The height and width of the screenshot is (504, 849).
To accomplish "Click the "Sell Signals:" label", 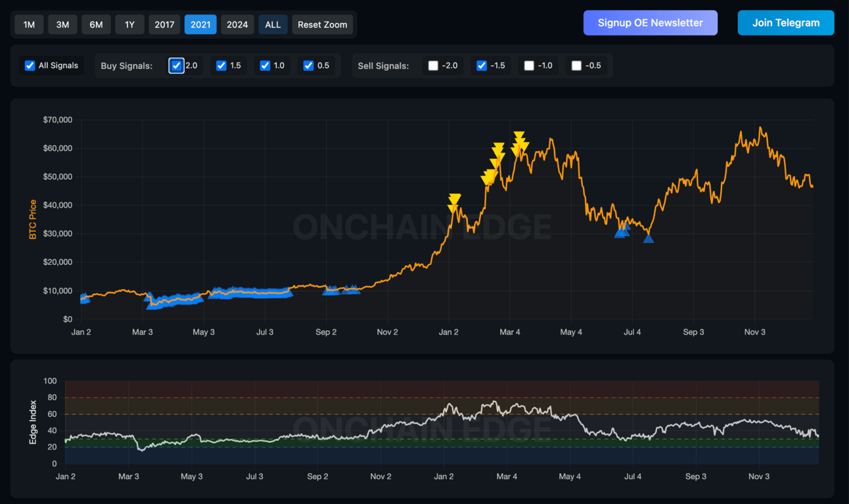I will click(x=383, y=66).
